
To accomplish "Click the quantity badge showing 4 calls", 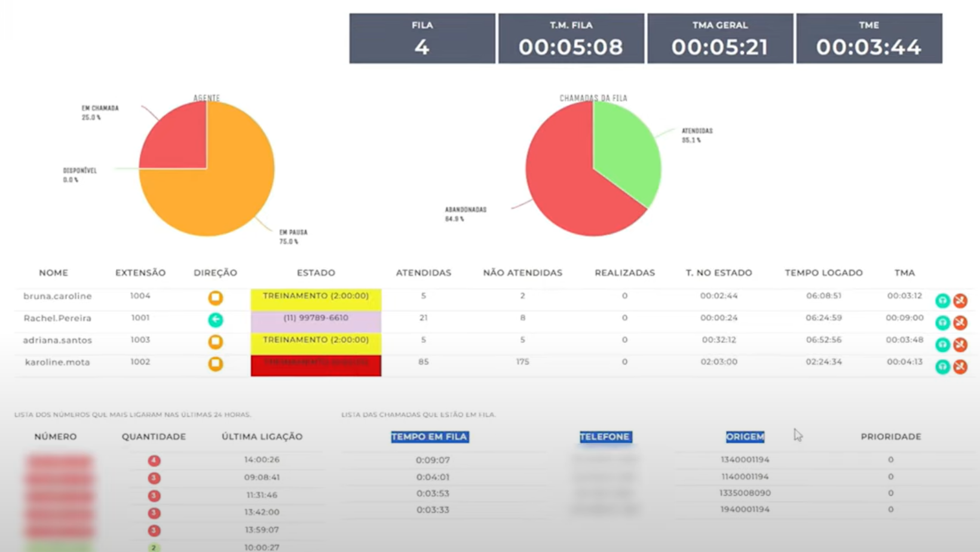I will (154, 460).
